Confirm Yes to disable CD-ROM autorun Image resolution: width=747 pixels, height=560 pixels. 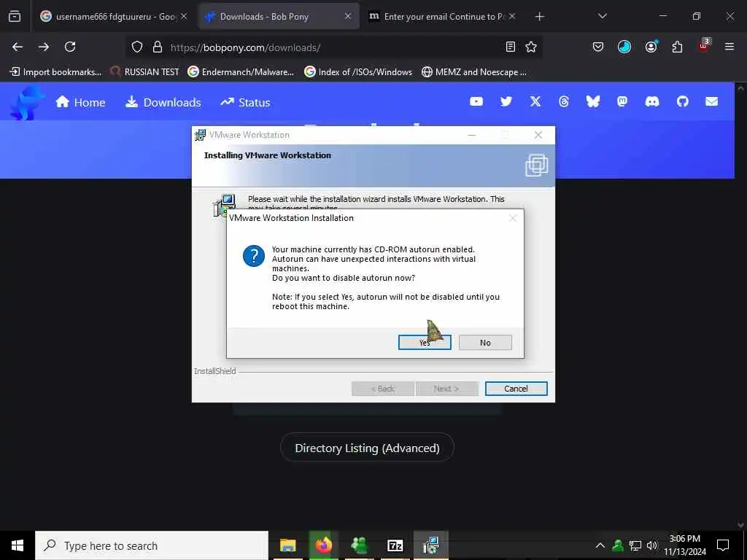[x=425, y=343]
